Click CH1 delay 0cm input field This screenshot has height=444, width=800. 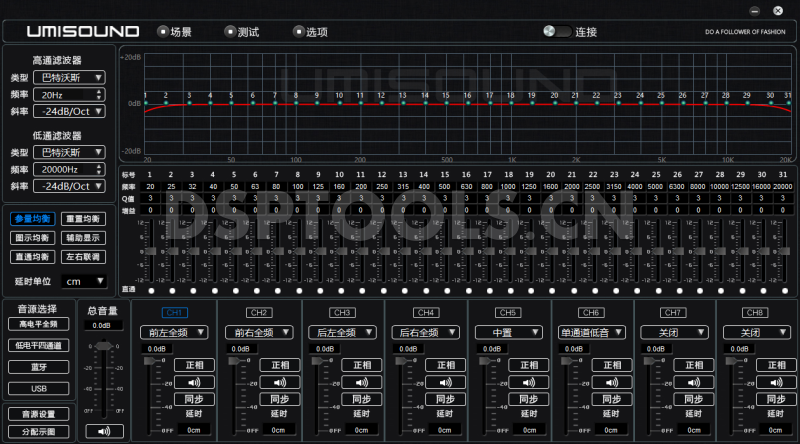(194, 430)
